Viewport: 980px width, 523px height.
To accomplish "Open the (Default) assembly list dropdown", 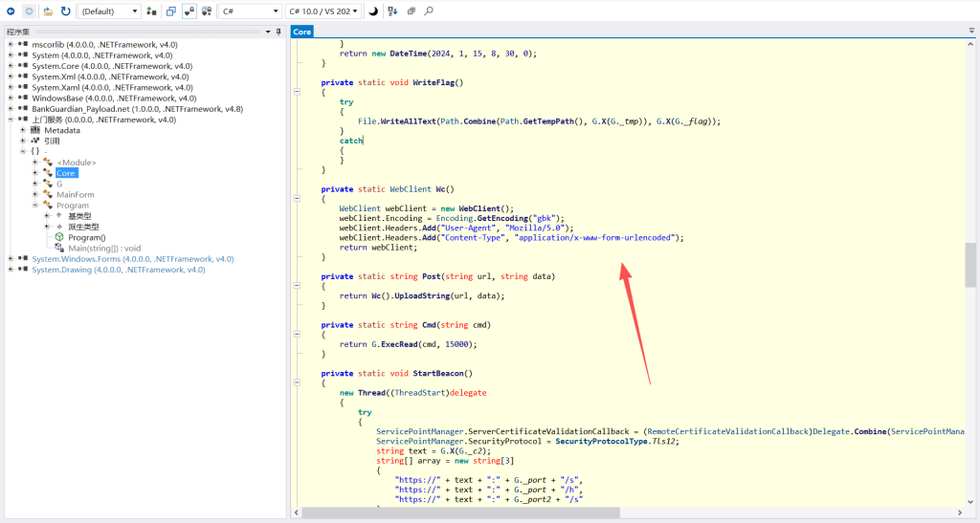I will tap(109, 11).
